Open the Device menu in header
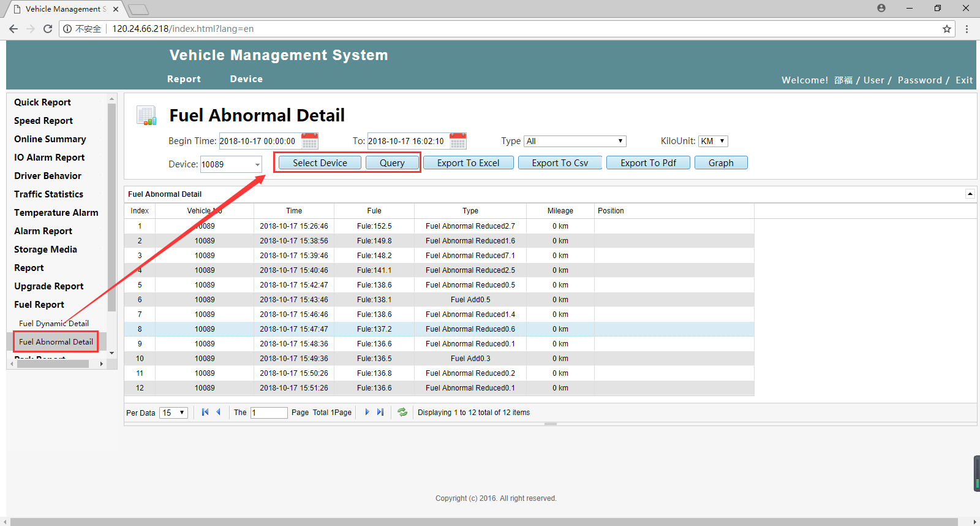980x526 pixels. point(246,79)
